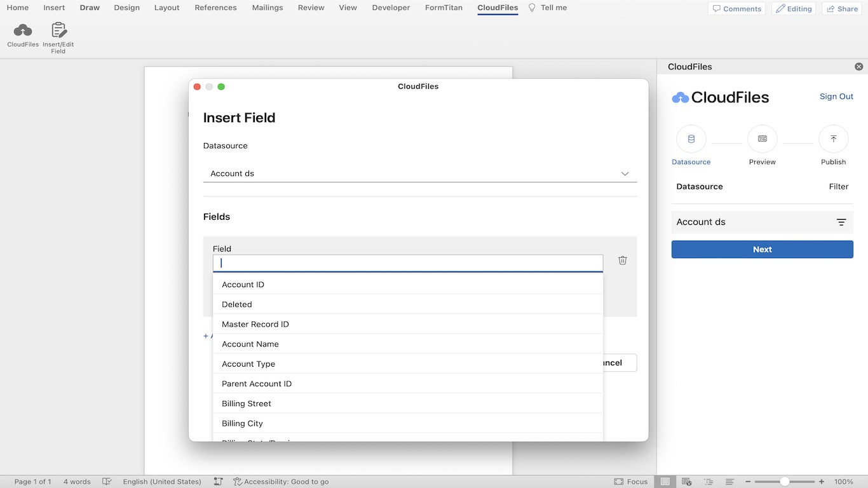Expand the Datasource dropdown chevron
This screenshot has height=488, width=868.
pos(625,173)
